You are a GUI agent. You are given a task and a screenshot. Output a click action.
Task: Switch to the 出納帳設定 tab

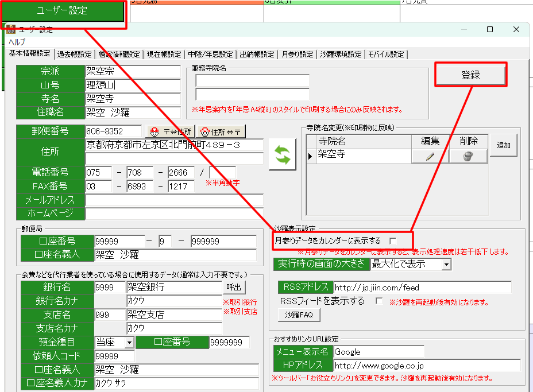[257, 55]
